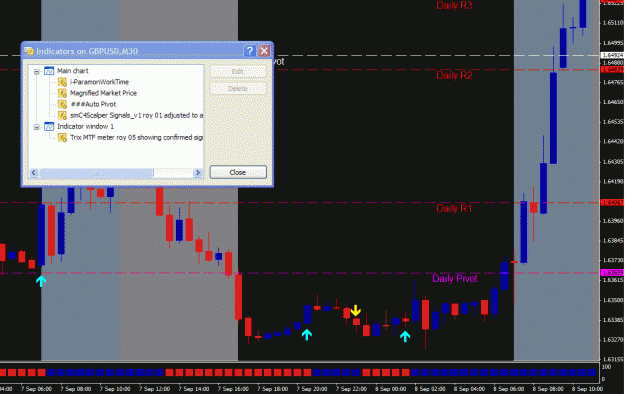
Task: Collapse the Main chart tree node
Action: pyautogui.click(x=37, y=72)
